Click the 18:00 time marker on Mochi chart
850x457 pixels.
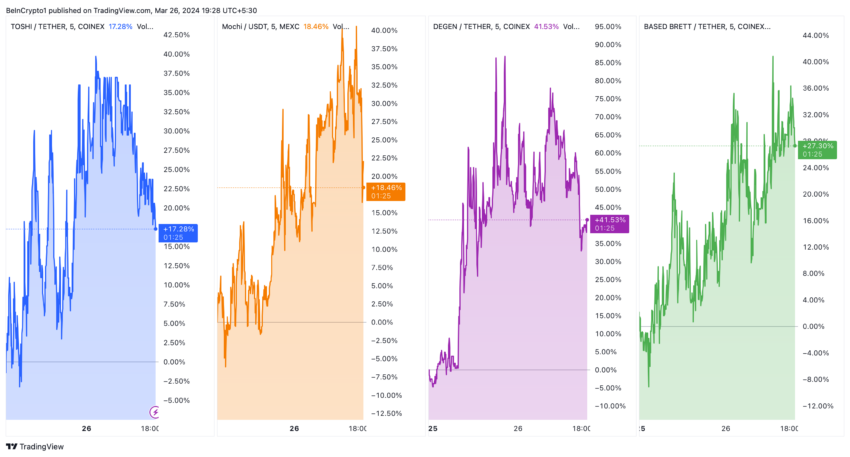[x=357, y=429]
